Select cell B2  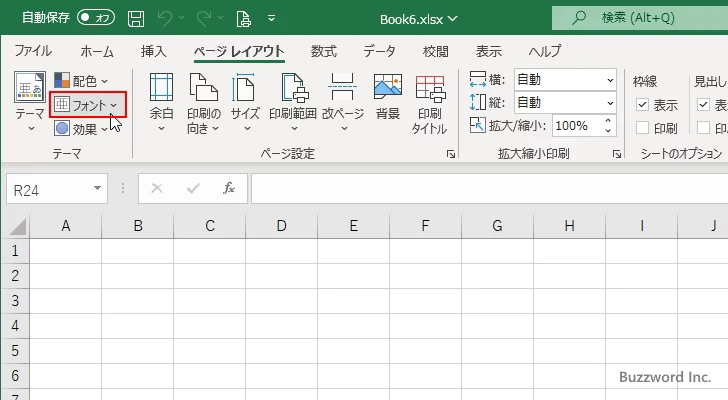(137, 276)
